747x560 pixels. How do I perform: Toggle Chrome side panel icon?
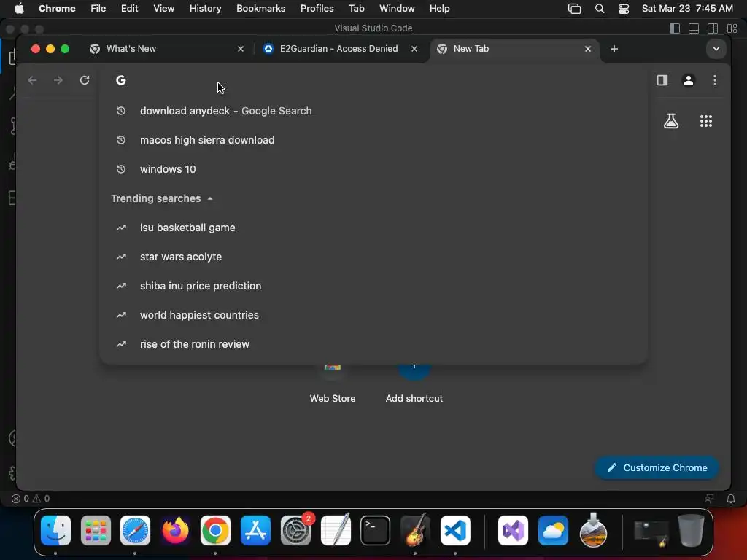[x=662, y=80]
